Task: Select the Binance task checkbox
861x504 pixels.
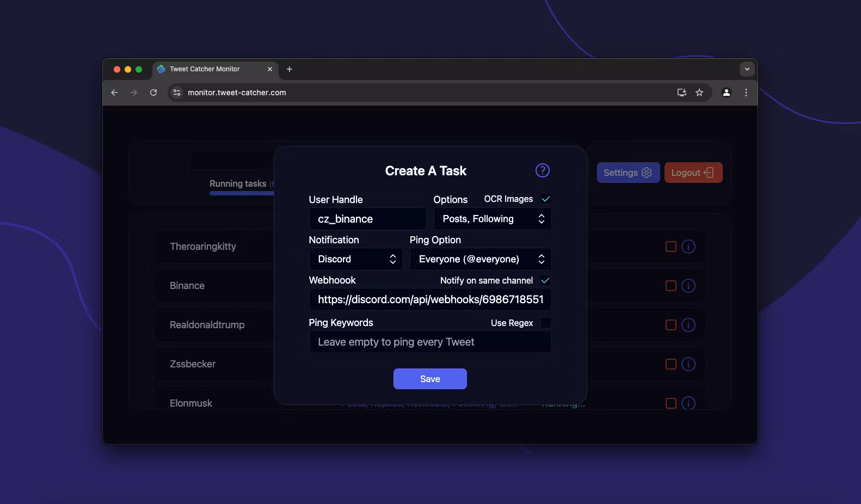Action: [671, 286]
